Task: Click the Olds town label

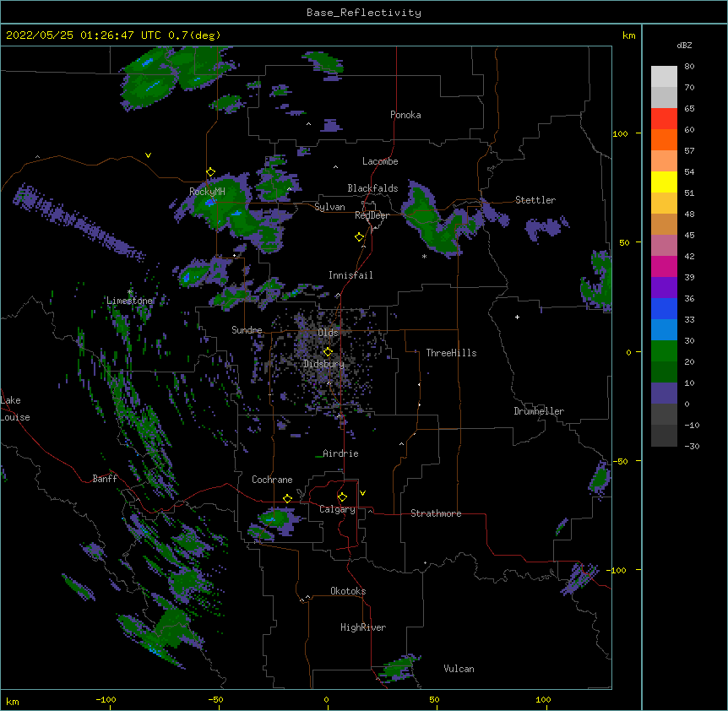Action: click(x=328, y=333)
